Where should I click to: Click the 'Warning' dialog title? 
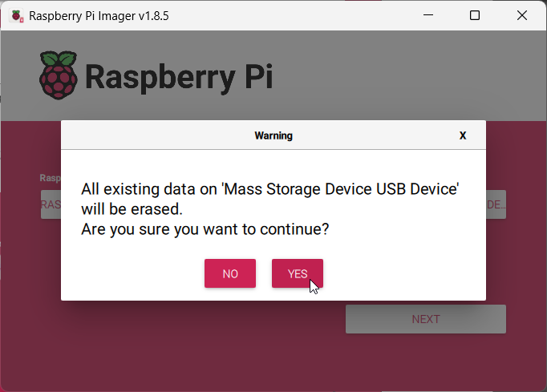click(x=273, y=135)
